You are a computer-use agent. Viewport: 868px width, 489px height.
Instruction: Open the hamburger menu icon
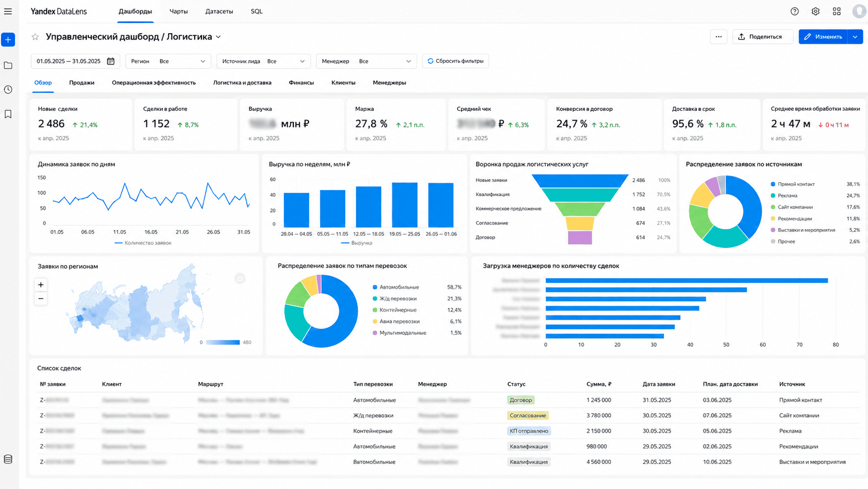8,11
